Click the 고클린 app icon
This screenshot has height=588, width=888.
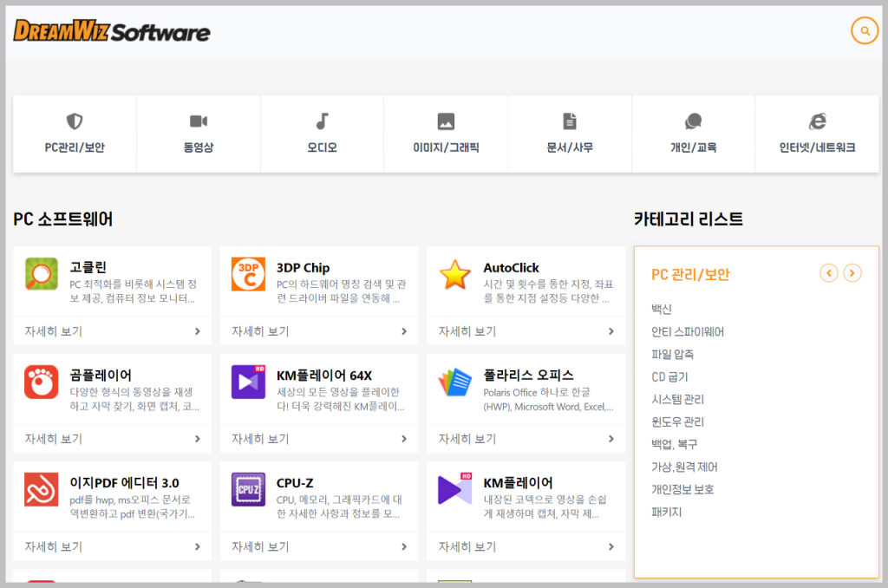(x=42, y=273)
